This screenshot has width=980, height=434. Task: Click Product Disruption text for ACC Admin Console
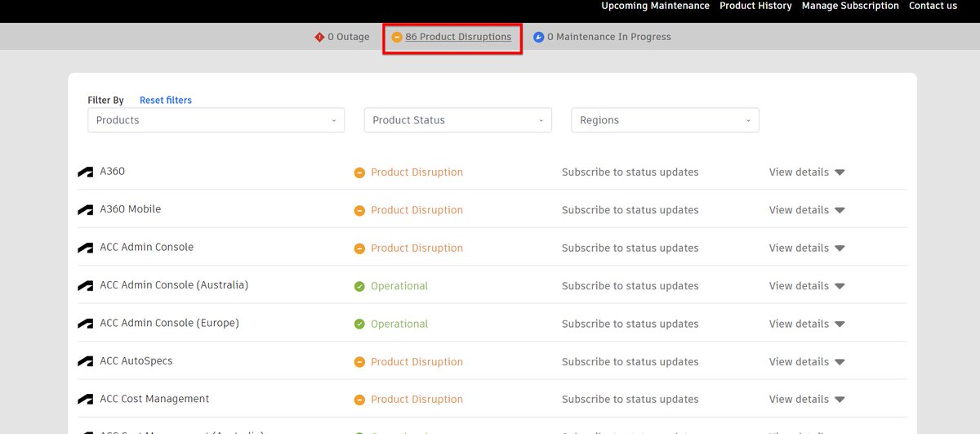(x=416, y=248)
